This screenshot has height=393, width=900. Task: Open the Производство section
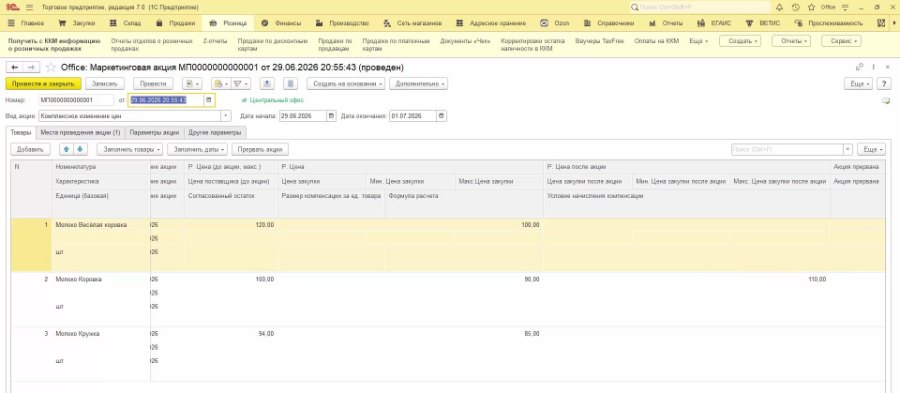(x=343, y=24)
